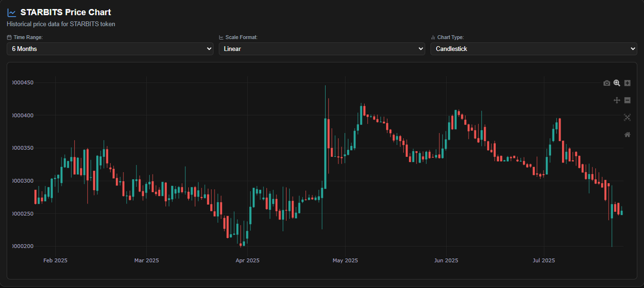Click the Apr 2025 axis label
This screenshot has height=288, width=644.
tap(248, 260)
